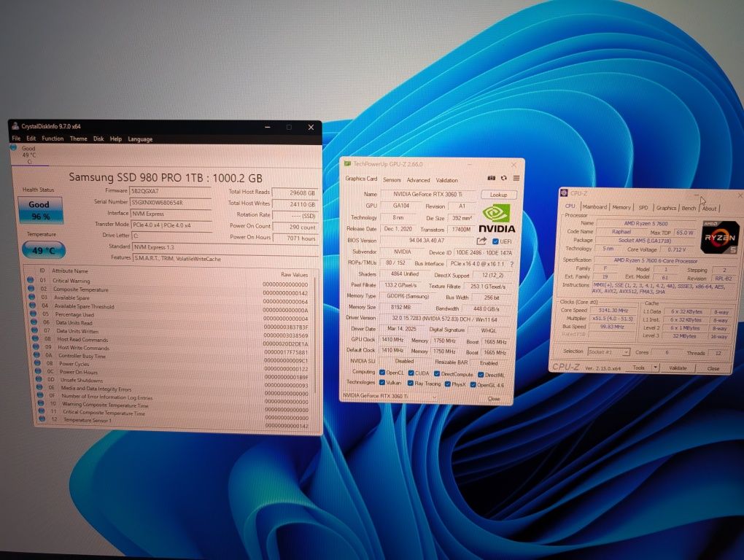Click the Good 49 °C drive C status icon
Viewport: 744px width, 560px height.
click(14, 148)
